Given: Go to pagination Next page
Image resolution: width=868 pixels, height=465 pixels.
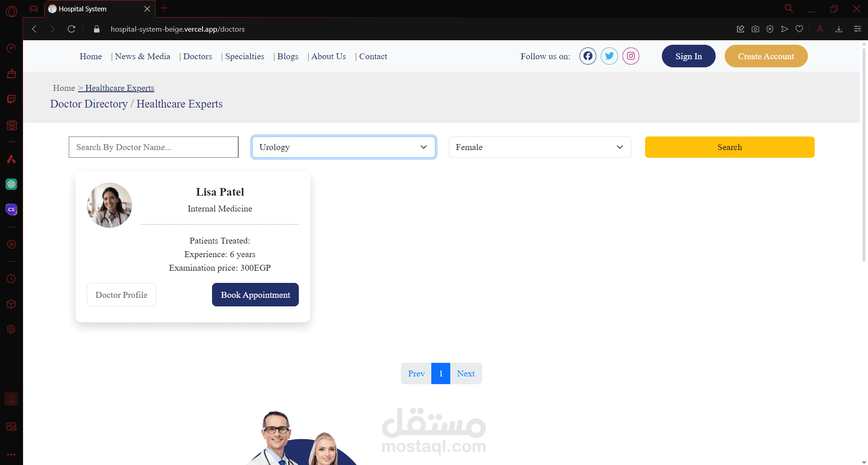Looking at the screenshot, I should click(466, 374).
